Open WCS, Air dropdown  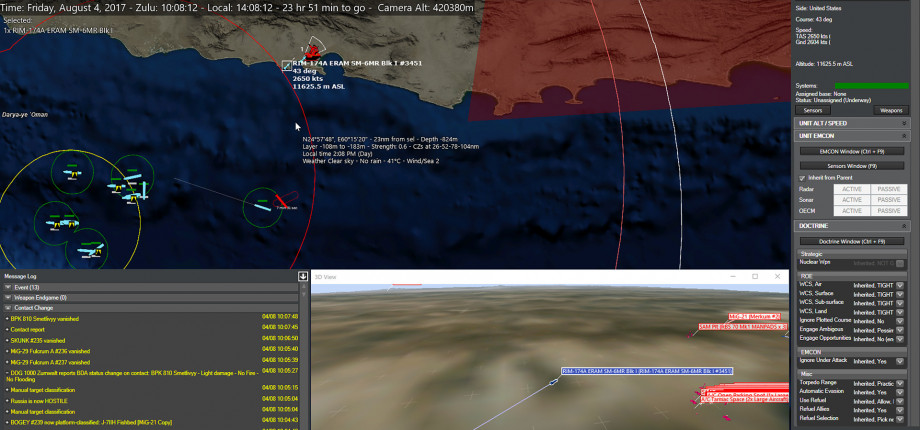[x=899, y=285]
